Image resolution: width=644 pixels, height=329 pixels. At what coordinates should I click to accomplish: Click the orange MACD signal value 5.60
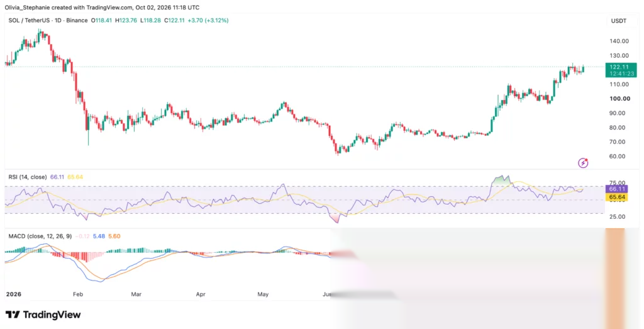[114, 236]
